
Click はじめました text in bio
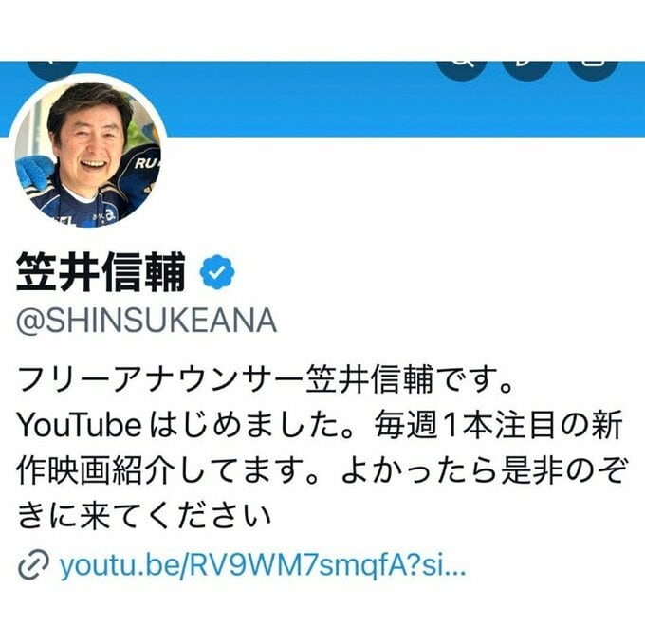(x=251, y=426)
